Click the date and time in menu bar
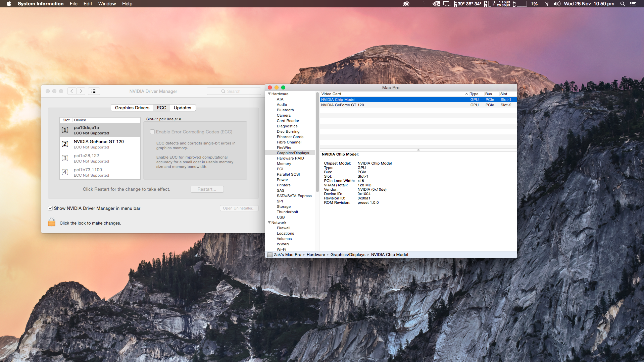Viewport: 644px width, 362px height. pyautogui.click(x=589, y=4)
